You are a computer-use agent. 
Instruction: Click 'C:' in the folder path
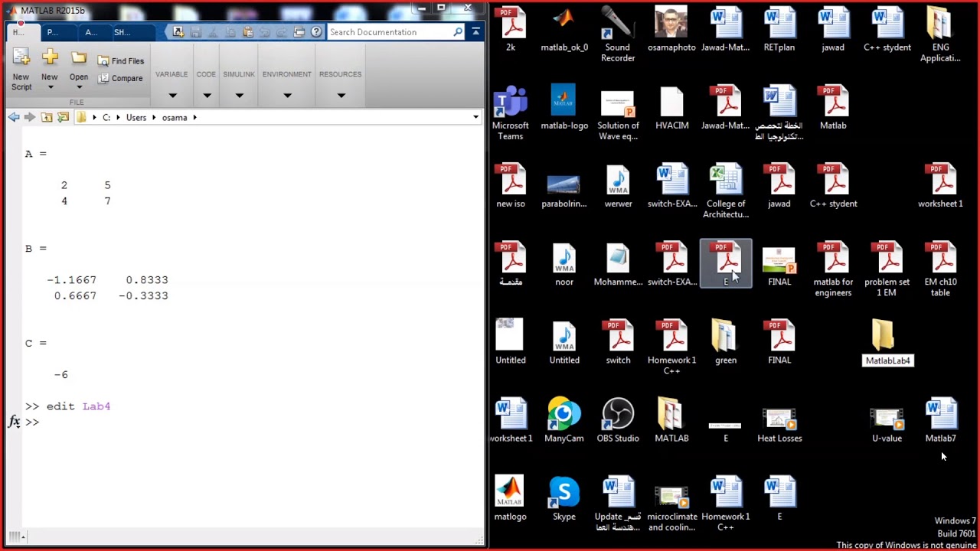coord(106,117)
